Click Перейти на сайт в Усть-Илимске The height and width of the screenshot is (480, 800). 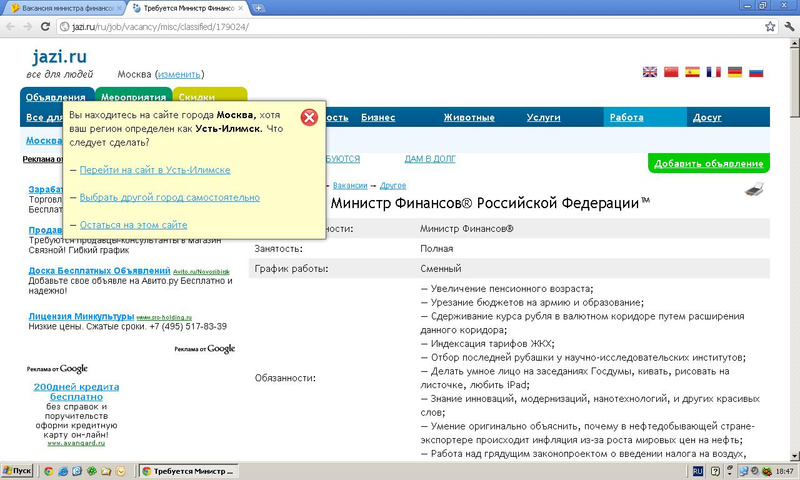point(155,170)
